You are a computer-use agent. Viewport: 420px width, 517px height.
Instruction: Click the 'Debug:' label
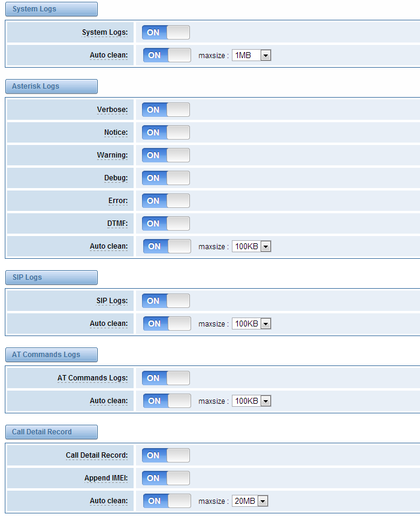[x=116, y=178]
